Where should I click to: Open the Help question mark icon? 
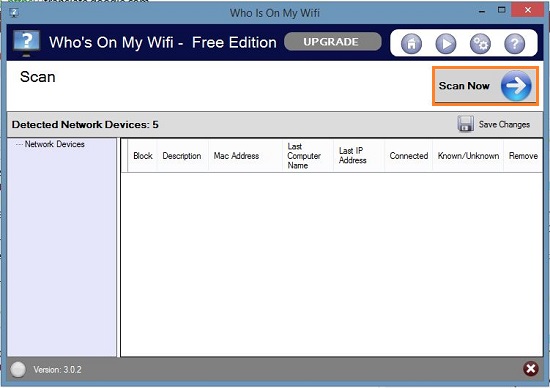click(515, 44)
